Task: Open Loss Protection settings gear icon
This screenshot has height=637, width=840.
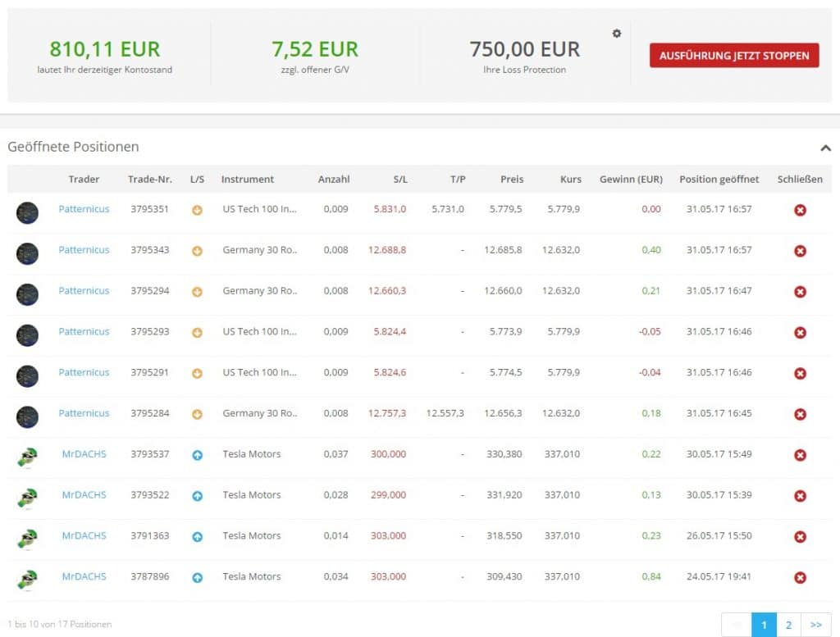Action: 617,34
